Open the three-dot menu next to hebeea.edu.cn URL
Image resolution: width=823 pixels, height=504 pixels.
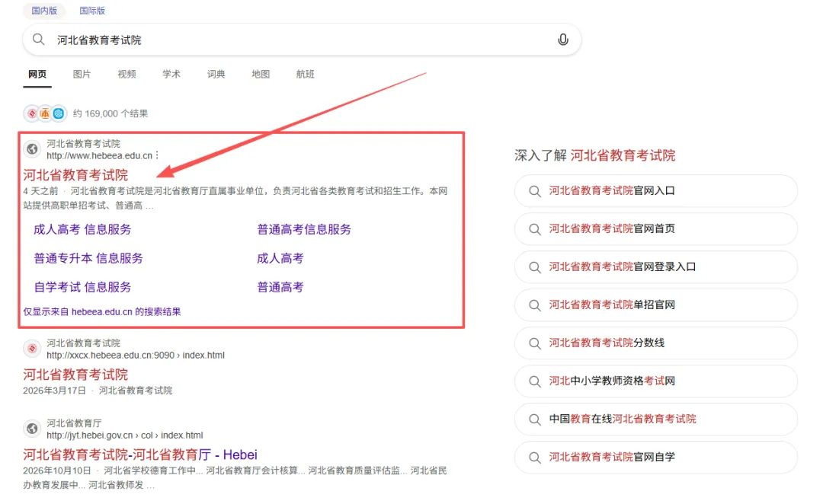coord(157,155)
